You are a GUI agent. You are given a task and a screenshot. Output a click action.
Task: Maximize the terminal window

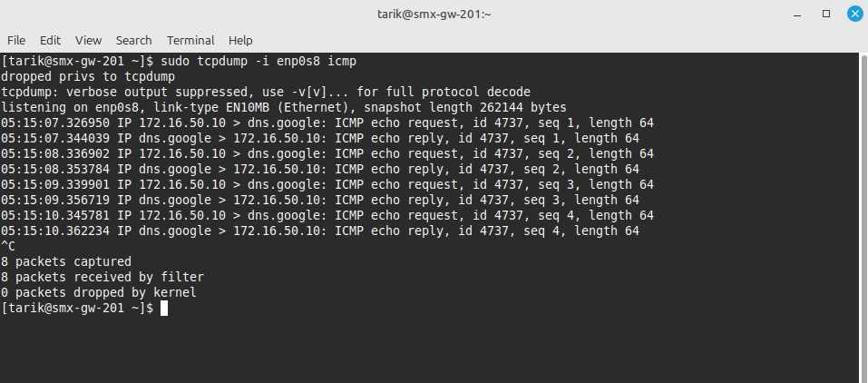pos(826,14)
